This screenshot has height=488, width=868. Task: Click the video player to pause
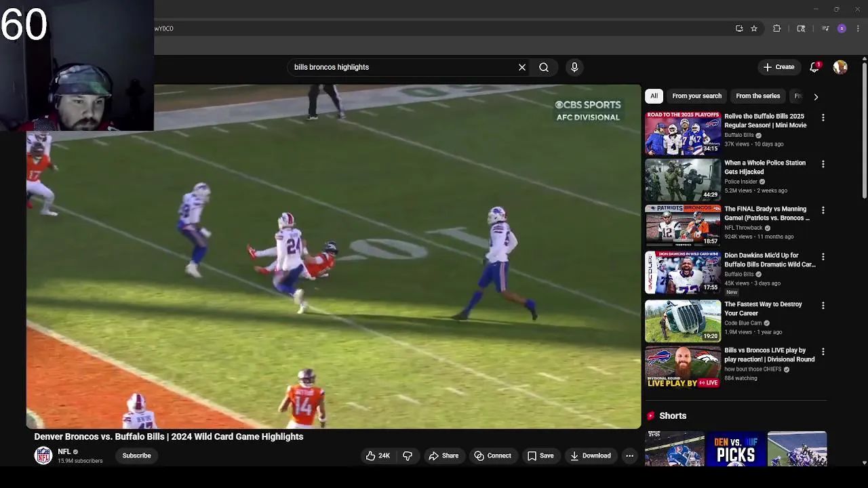click(333, 257)
